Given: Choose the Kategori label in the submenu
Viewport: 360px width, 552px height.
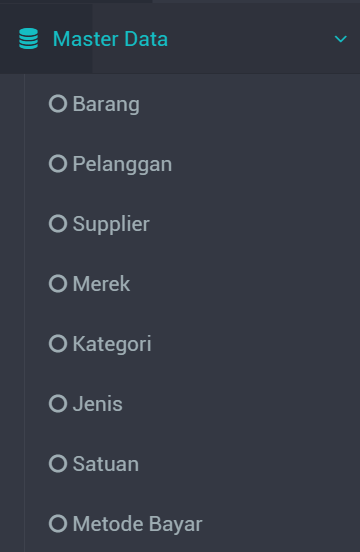Looking at the screenshot, I should coord(112,344).
